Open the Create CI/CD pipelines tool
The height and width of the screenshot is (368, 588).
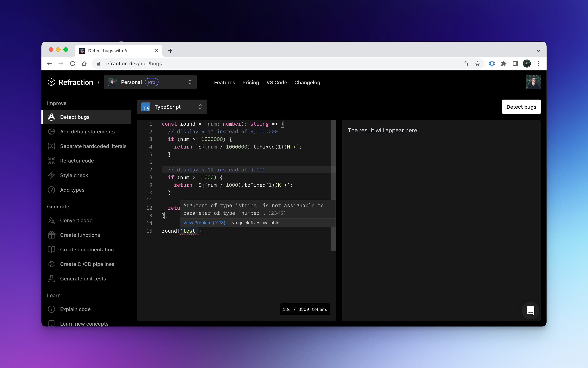coord(87,264)
